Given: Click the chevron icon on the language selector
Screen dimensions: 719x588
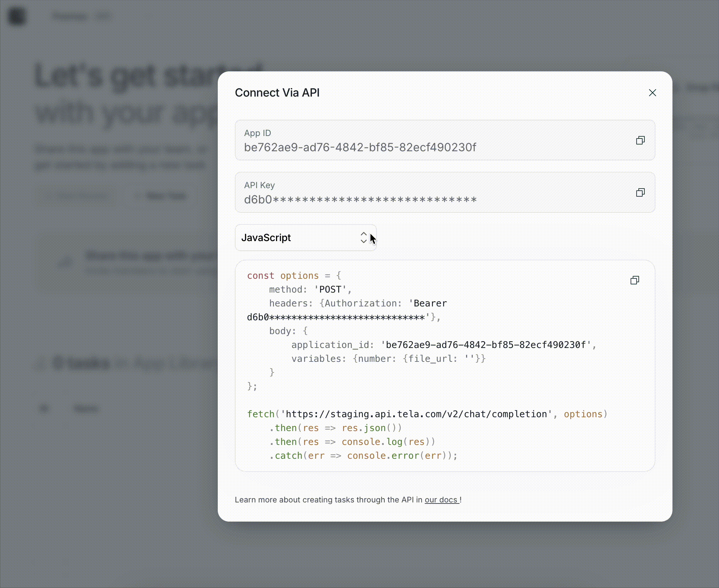Looking at the screenshot, I should coord(364,238).
